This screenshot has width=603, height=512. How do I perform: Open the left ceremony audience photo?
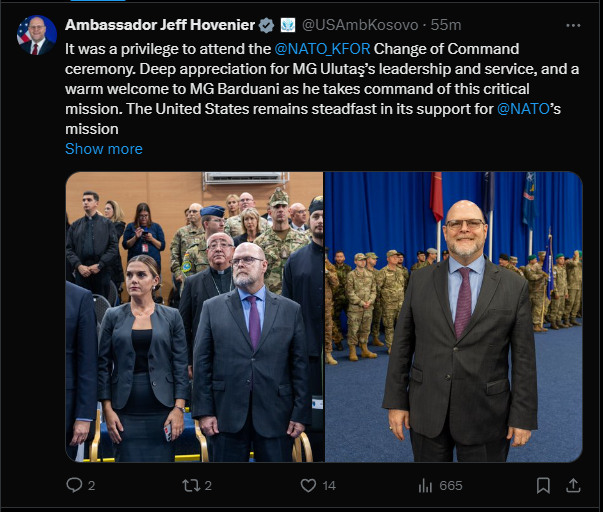(194, 317)
